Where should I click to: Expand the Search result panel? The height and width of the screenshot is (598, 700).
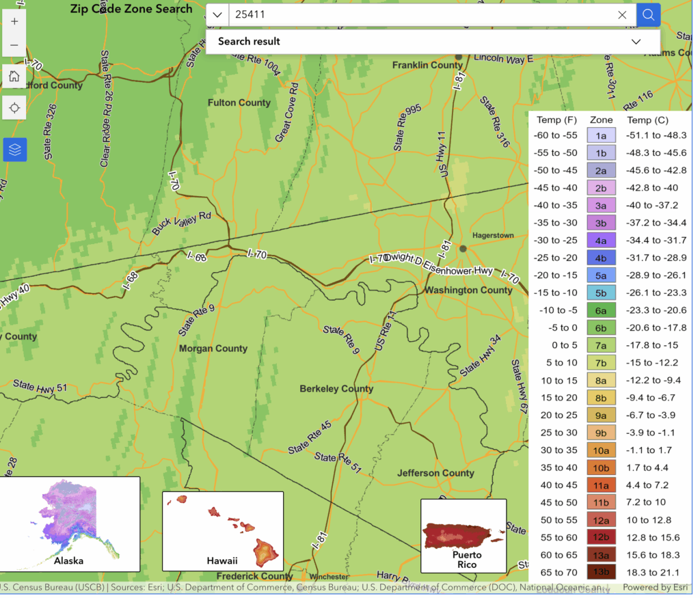636,42
